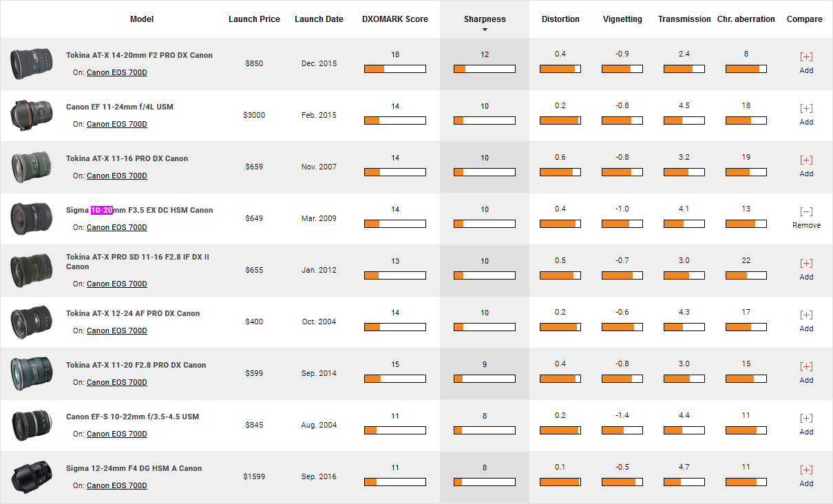
Task: Click Sigma 12-24mm F4 lens thumbnail
Action: tap(32, 477)
